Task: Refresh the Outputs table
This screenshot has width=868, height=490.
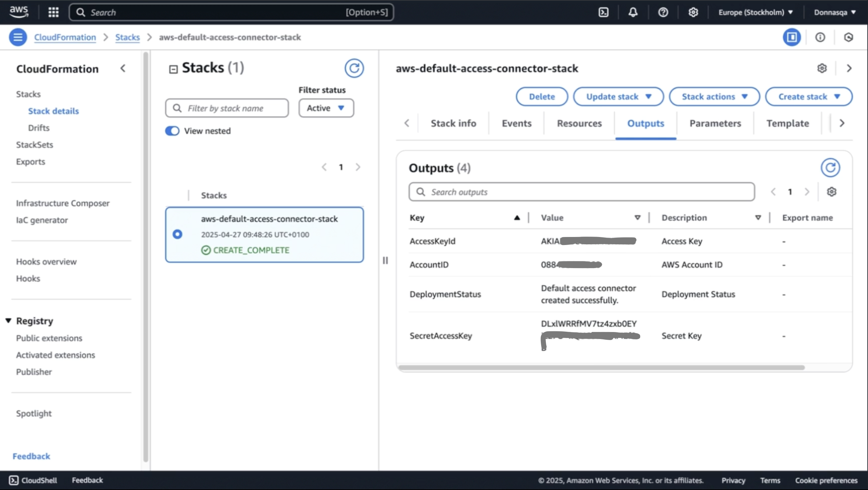Action: tap(830, 168)
